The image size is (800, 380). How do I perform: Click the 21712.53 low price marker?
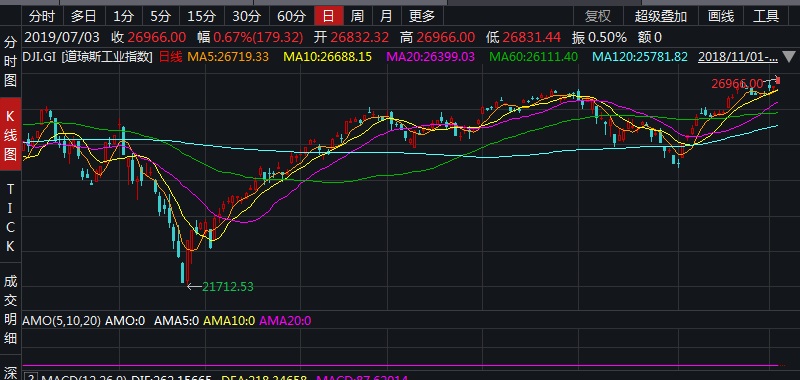228,287
